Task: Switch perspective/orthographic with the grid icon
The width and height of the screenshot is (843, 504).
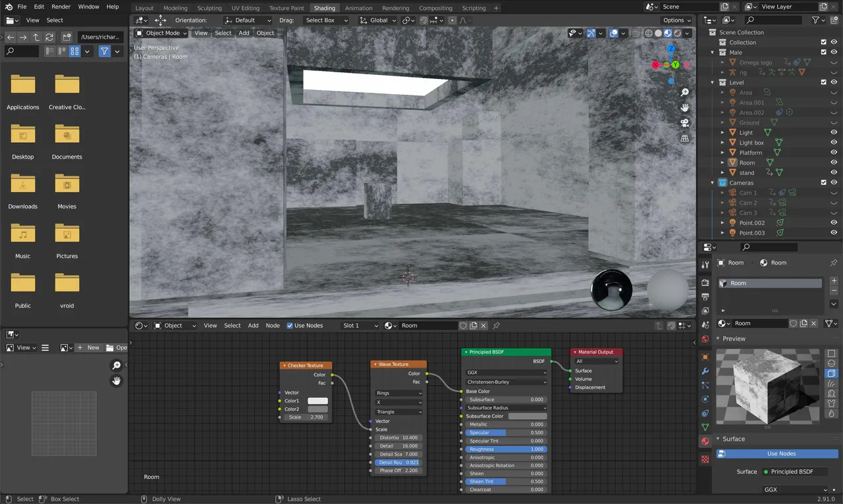Action: pyautogui.click(x=685, y=138)
